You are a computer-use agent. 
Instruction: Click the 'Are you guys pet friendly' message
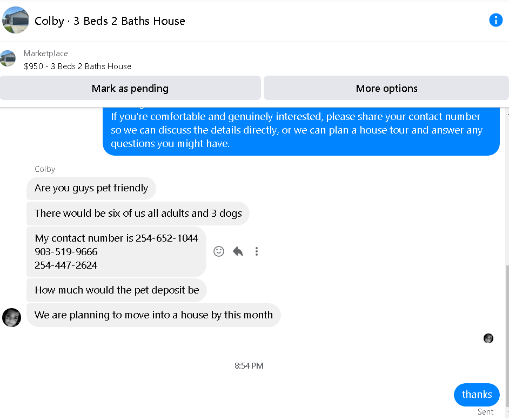[x=91, y=188]
